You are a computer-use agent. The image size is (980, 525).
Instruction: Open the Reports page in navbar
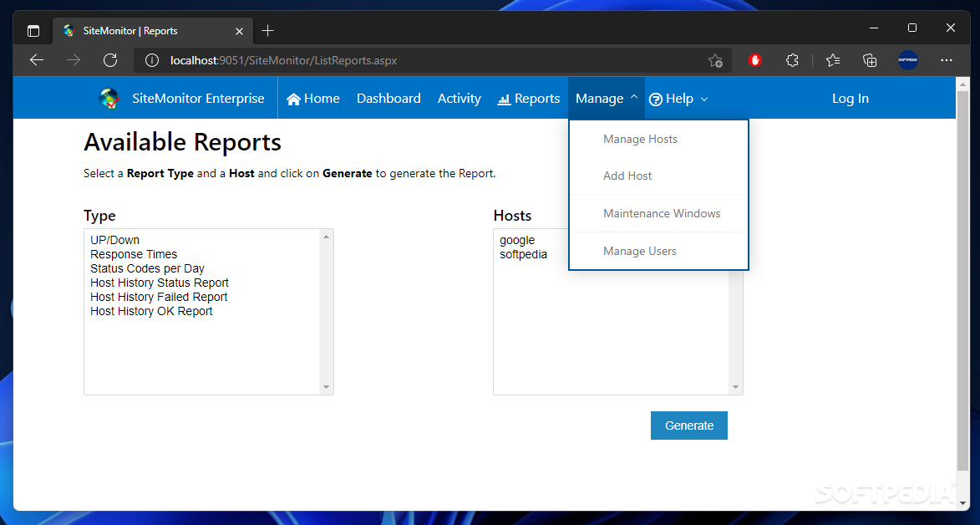point(529,99)
